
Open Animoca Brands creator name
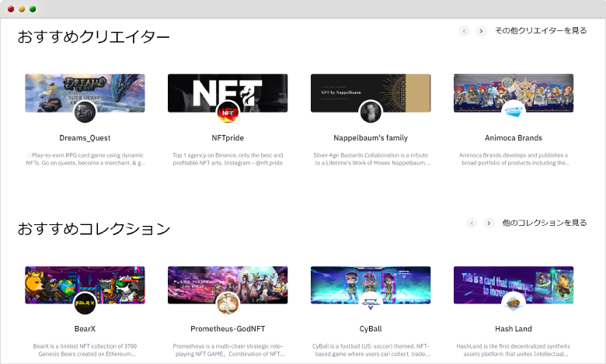pyautogui.click(x=514, y=138)
